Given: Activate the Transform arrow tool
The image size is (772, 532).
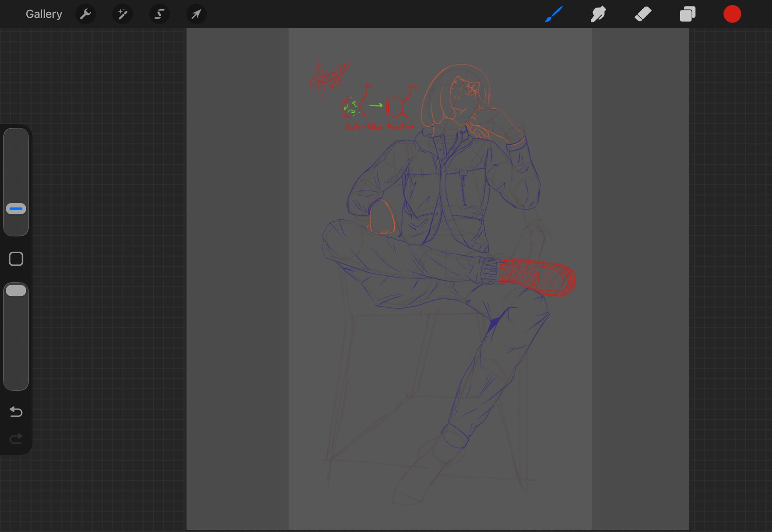Looking at the screenshot, I should [196, 14].
